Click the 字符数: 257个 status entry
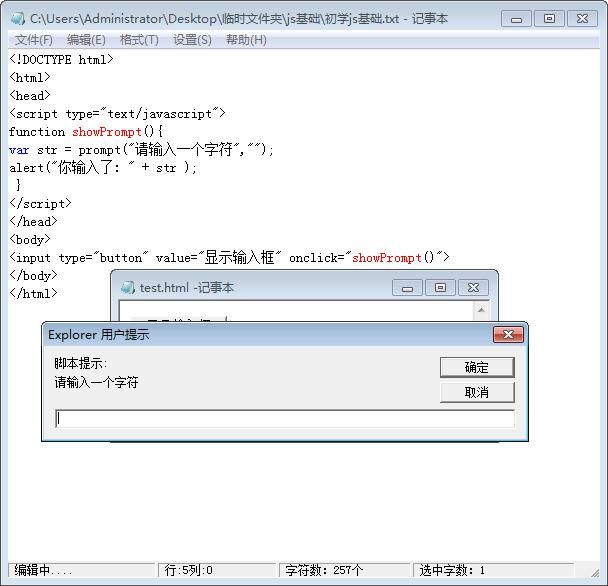 (x=344, y=570)
